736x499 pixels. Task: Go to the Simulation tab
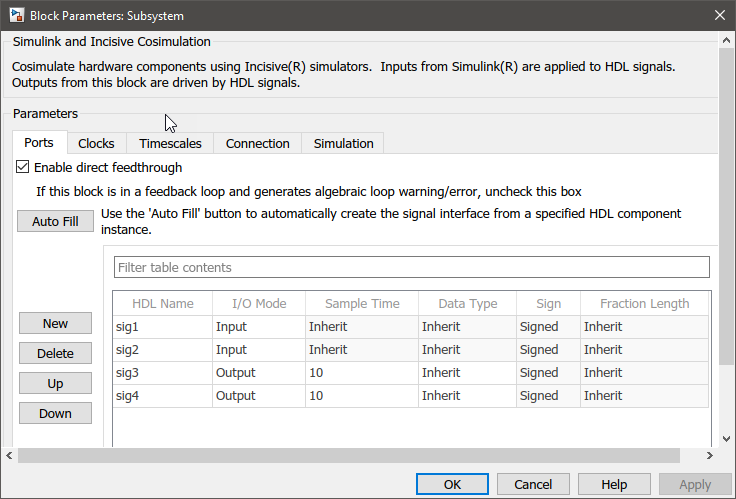tap(343, 143)
